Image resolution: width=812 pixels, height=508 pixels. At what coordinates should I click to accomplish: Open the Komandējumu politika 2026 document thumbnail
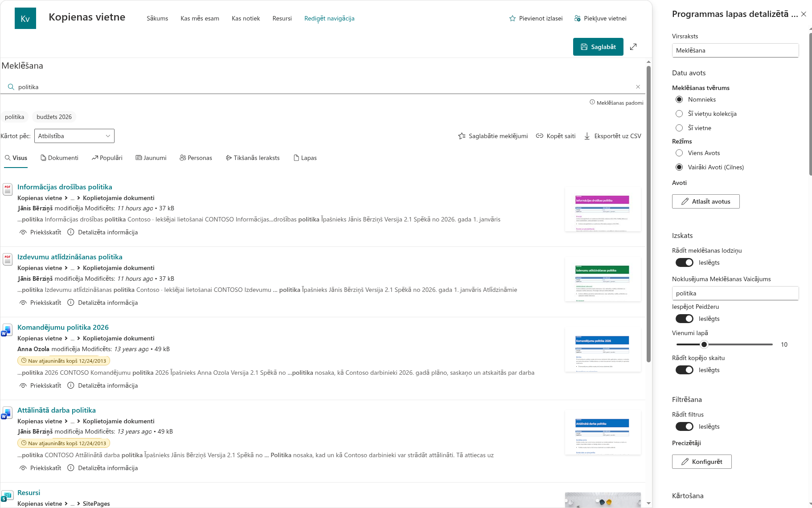pos(603,350)
